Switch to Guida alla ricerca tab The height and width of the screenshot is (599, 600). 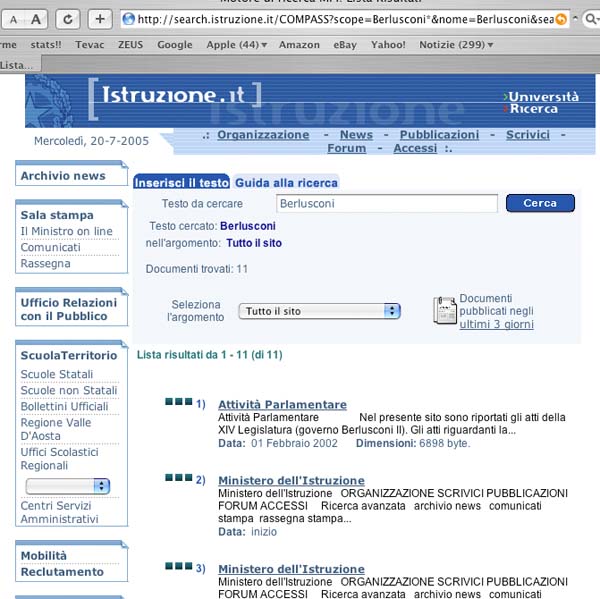pos(286,183)
